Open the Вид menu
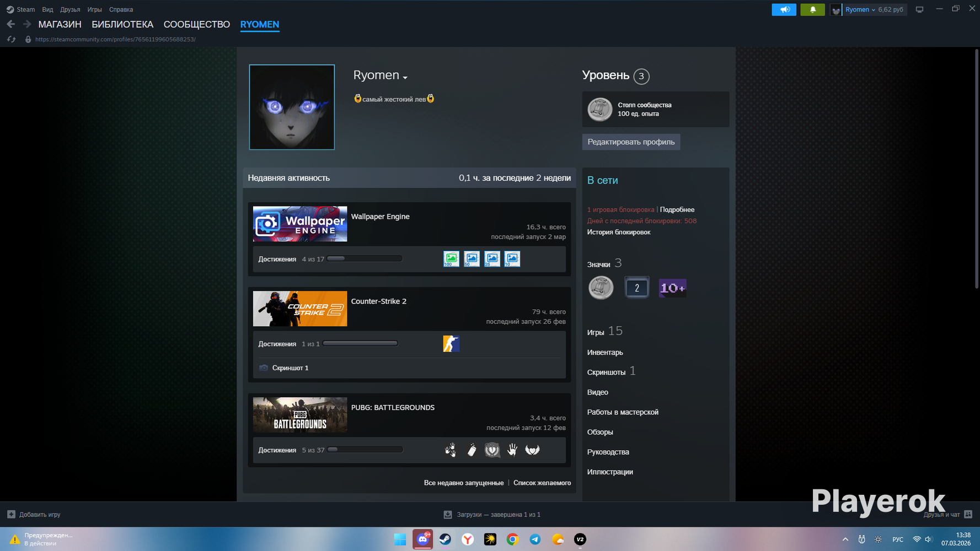The height and width of the screenshot is (551, 980). [x=47, y=9]
